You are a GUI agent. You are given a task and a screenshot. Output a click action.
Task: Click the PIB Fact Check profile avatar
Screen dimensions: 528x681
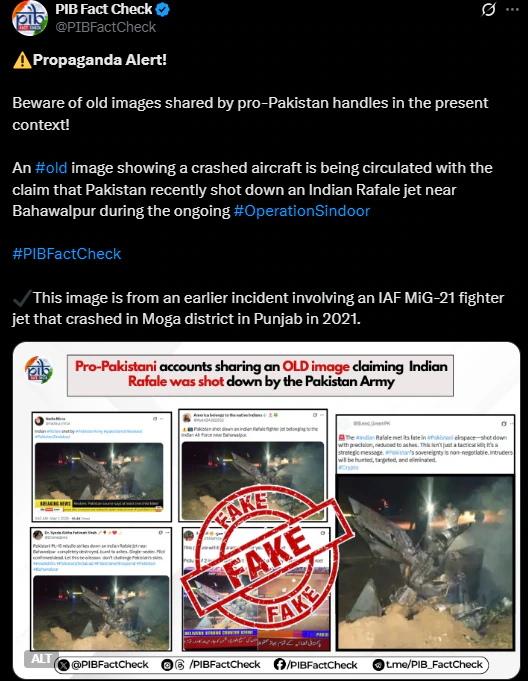click(30, 17)
